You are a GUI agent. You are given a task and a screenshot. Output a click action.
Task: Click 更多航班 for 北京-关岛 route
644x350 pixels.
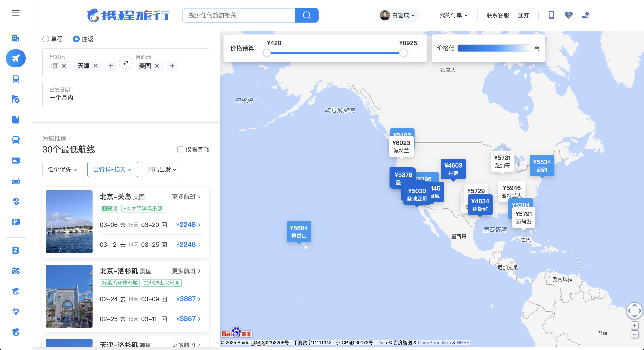tap(186, 197)
